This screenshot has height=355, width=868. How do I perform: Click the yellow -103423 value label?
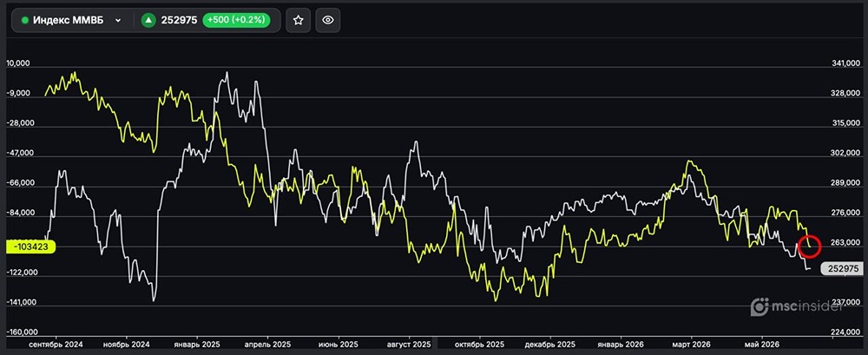click(31, 247)
